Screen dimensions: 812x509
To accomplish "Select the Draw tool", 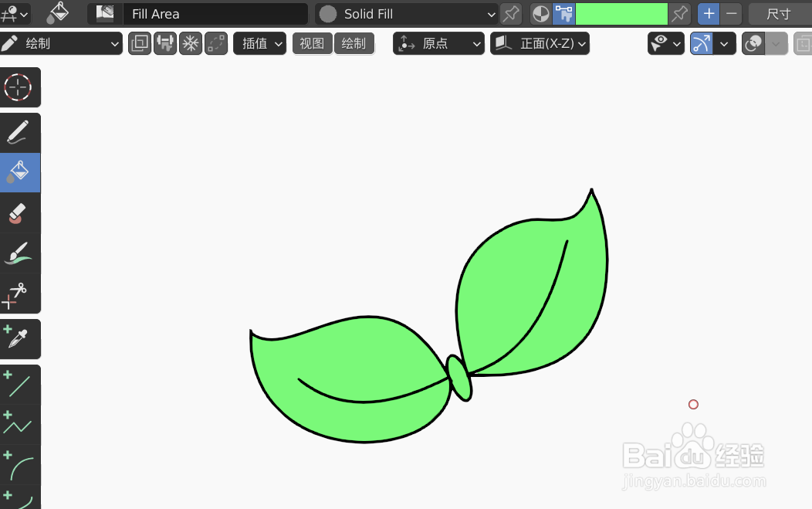I will [x=21, y=132].
